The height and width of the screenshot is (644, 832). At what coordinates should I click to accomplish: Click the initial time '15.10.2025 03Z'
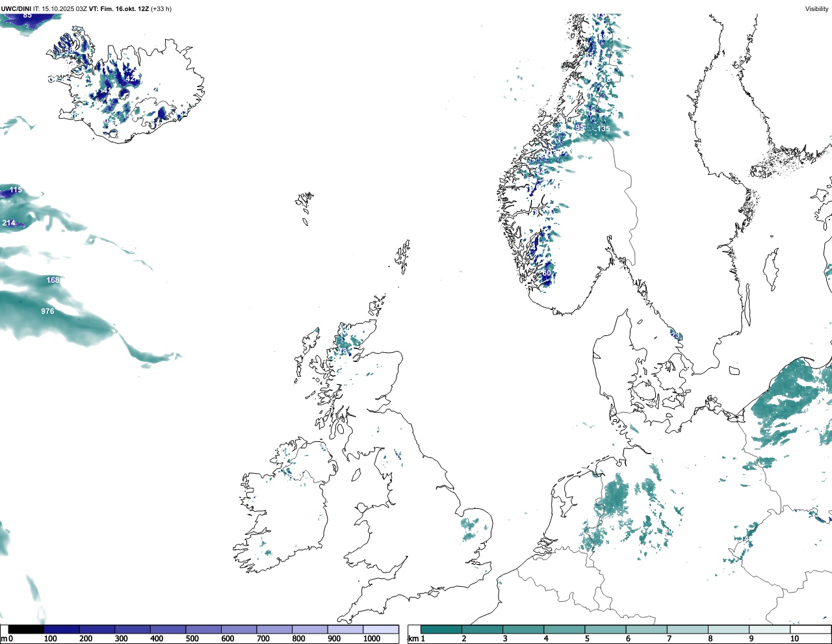(64, 9)
